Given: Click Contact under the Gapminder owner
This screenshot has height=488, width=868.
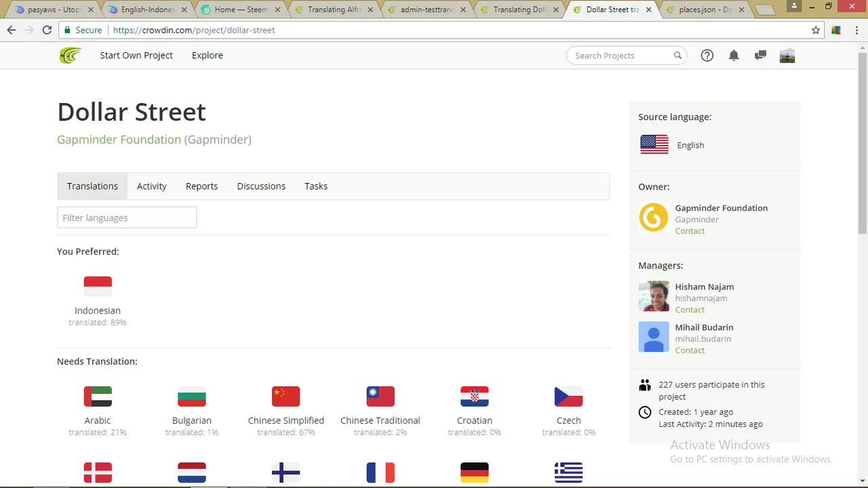Looking at the screenshot, I should click(690, 231).
